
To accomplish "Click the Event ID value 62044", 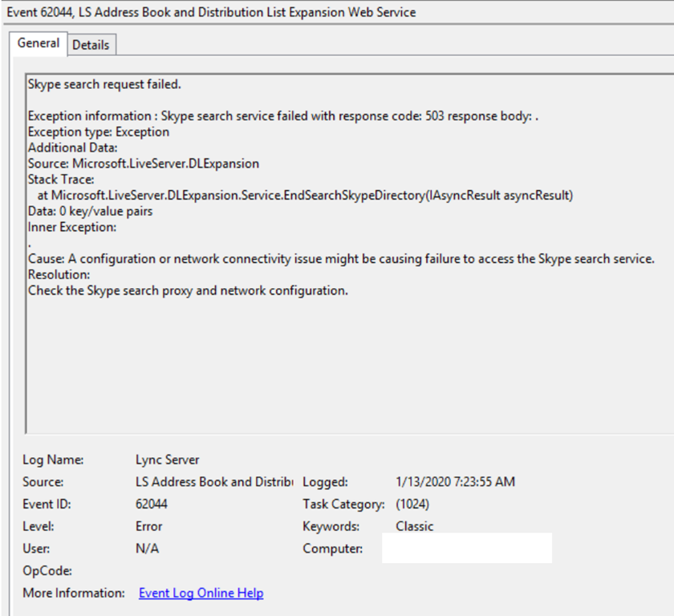I will click(152, 505).
